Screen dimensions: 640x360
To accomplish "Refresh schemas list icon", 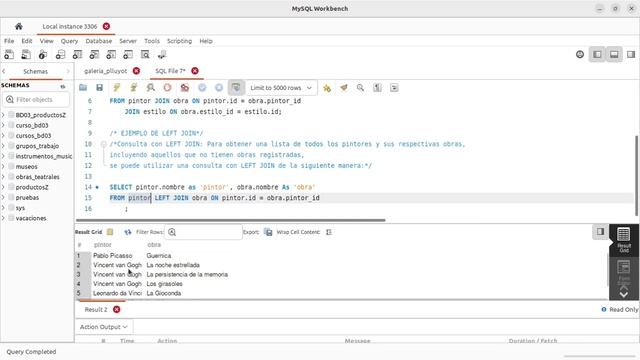I will pos(63,86).
